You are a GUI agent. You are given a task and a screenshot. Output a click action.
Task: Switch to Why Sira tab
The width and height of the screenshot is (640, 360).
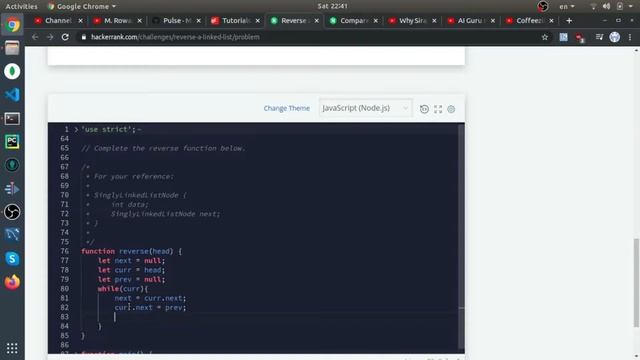click(411, 20)
